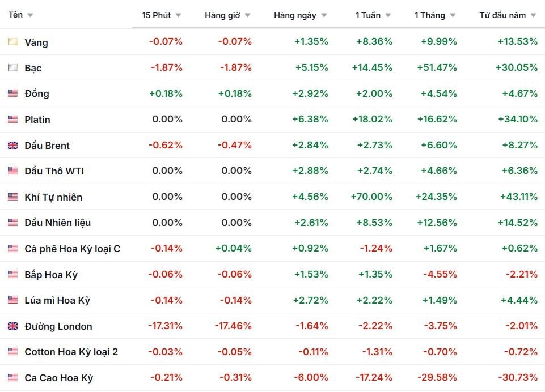The width and height of the screenshot is (545, 392).
Task: Open the Dầu Thô WTI link
Action: point(54,171)
